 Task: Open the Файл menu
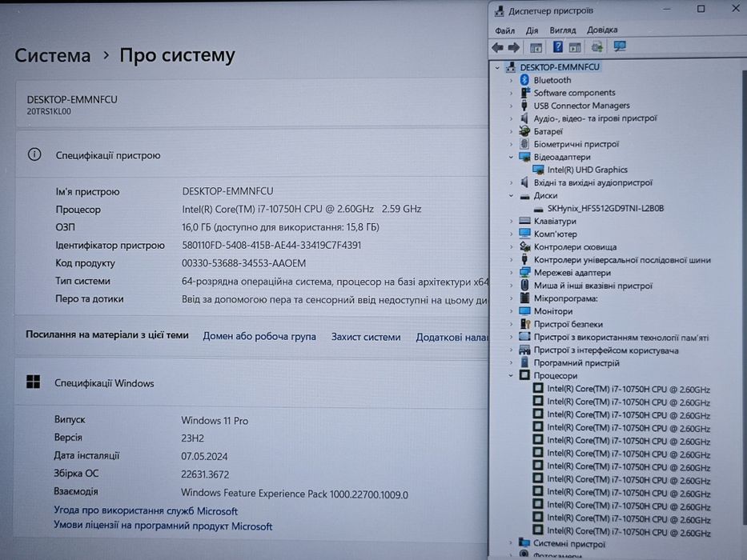click(504, 30)
